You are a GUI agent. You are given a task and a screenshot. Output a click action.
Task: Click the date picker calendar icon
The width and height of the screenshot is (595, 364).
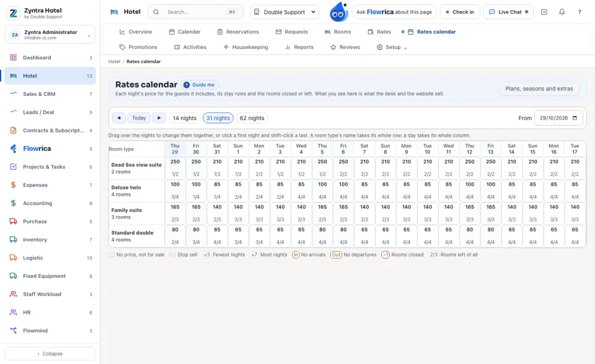(575, 118)
